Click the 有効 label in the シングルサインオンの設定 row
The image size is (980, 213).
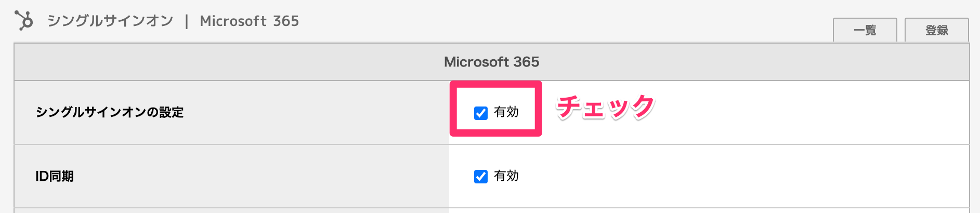point(506,112)
